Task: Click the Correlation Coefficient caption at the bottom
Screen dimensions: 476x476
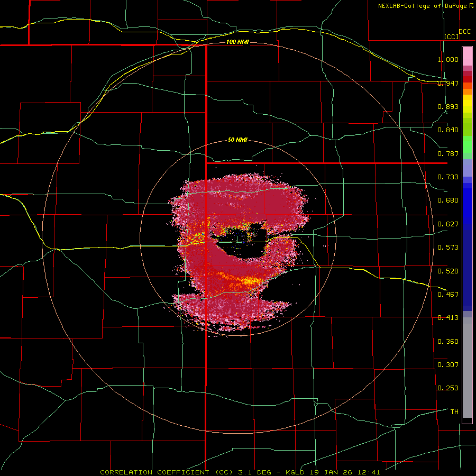Action: [240, 472]
